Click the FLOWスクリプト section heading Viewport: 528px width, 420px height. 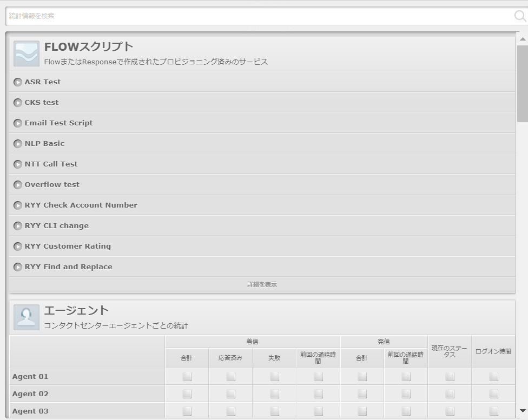coord(89,47)
